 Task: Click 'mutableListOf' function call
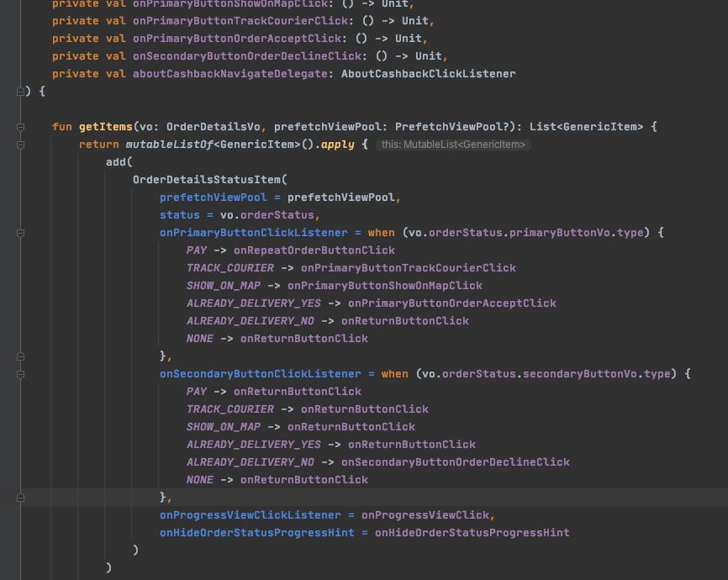click(x=170, y=145)
